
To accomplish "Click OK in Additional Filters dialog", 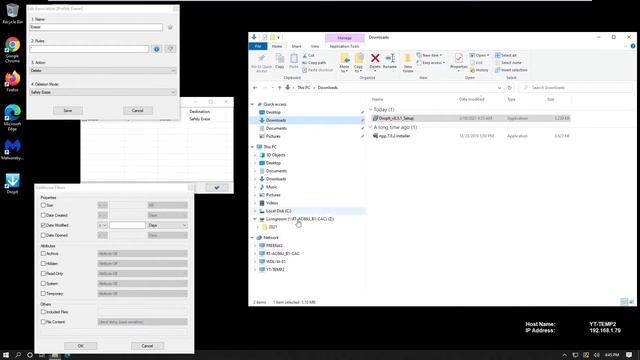I will point(80,346).
